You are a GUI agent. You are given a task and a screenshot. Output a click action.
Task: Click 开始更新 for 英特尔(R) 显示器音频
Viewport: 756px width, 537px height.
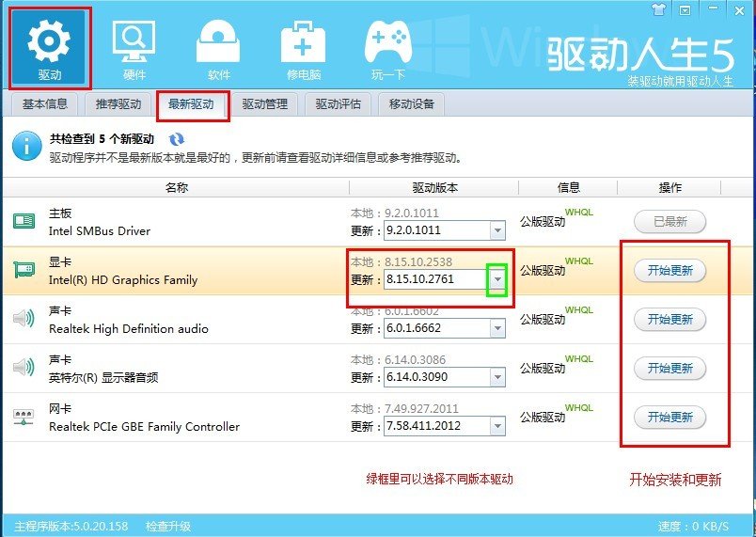tap(670, 369)
